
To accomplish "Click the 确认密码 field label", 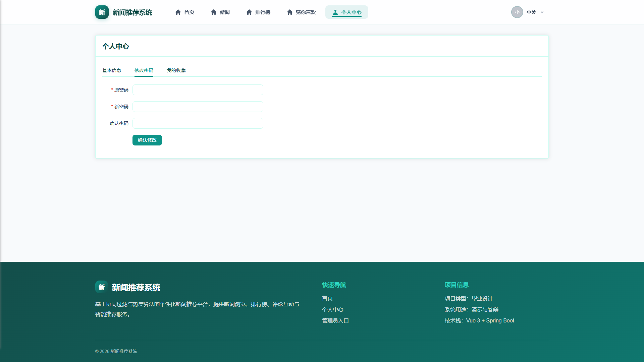I will pos(119,123).
